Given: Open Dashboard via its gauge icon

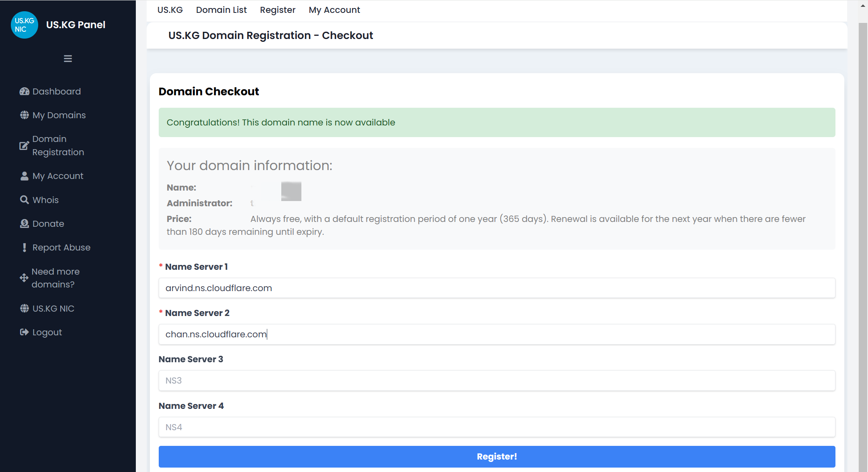Looking at the screenshot, I should (25, 91).
